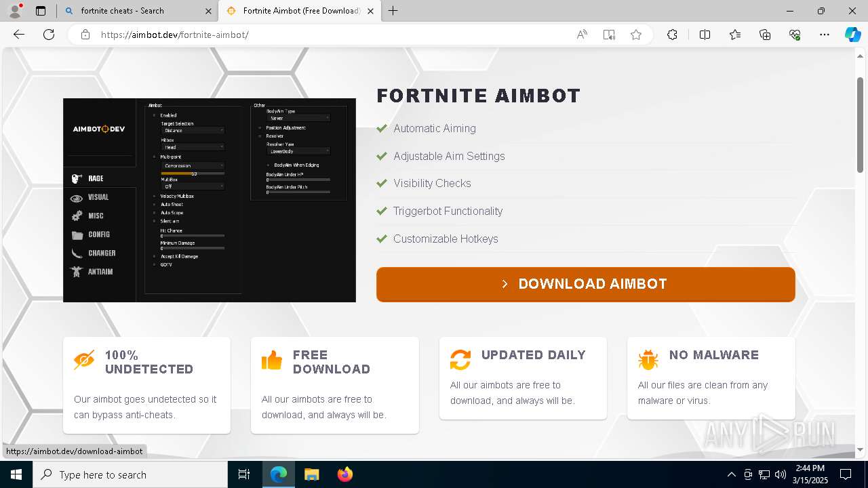This screenshot has width=868, height=488.
Task: Click the taskbar 'Type here to search' box
Action: point(130,474)
